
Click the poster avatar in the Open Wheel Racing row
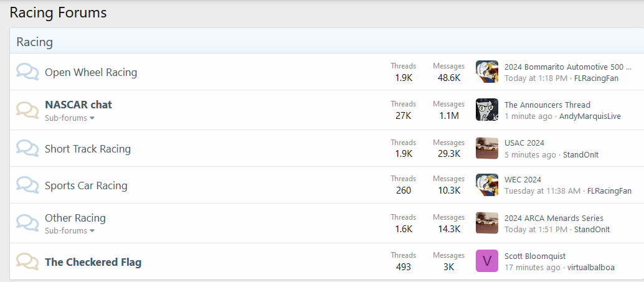(486, 72)
